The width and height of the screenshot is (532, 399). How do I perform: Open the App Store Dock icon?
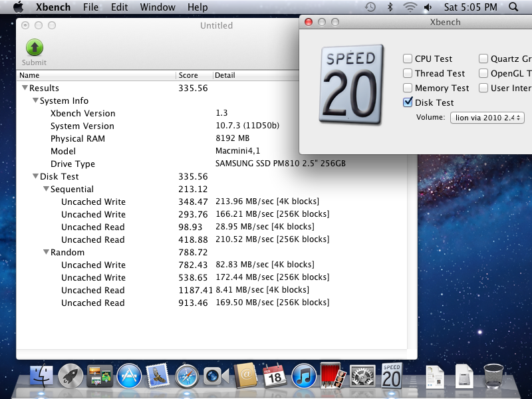pyautogui.click(x=129, y=376)
